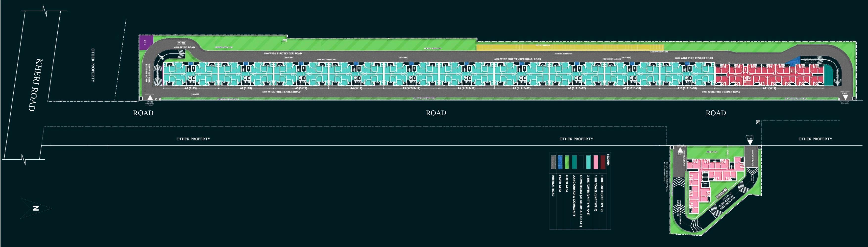Click the vertical OTHER PROPERTY label near Kheri Road
The width and height of the screenshot is (868, 247).
pyautogui.click(x=93, y=65)
